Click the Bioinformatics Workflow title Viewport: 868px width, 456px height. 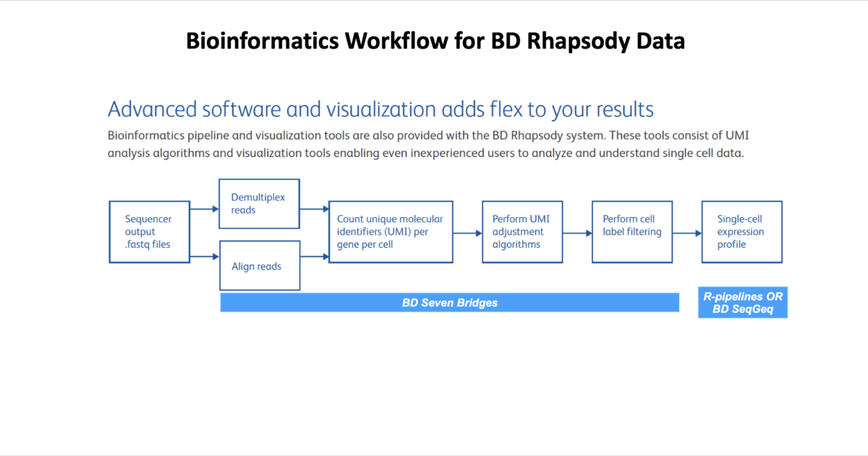click(435, 41)
